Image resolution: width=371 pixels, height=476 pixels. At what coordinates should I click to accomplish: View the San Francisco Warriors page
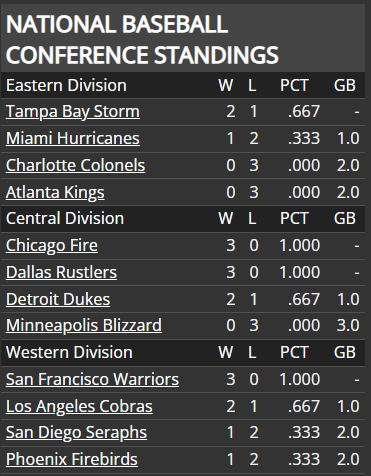click(92, 379)
